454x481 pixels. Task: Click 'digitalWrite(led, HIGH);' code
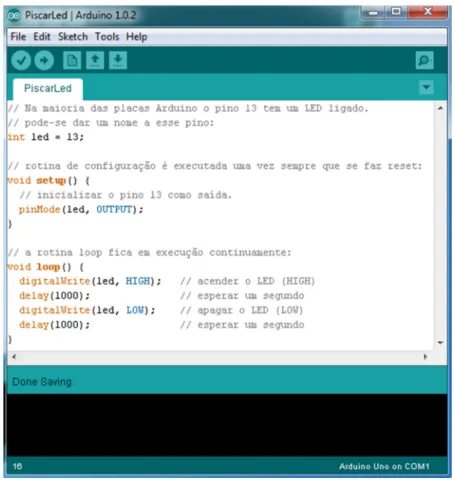point(90,281)
